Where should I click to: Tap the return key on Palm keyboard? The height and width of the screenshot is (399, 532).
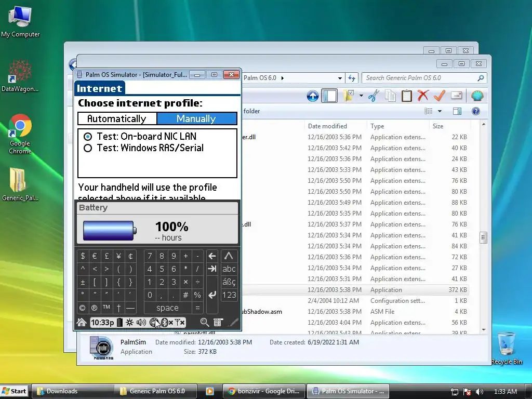tap(212, 295)
